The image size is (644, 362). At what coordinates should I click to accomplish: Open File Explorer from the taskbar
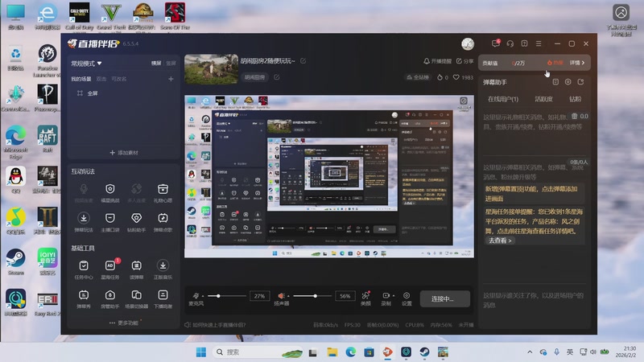click(x=332, y=352)
